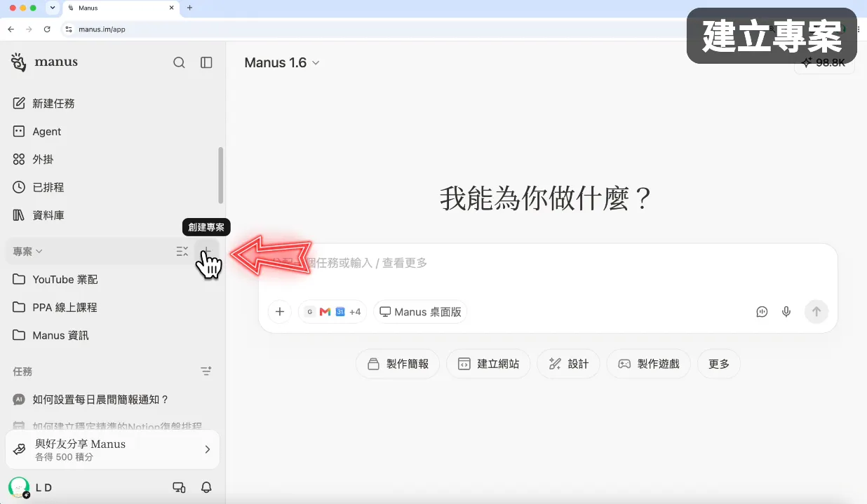Click the devices icon at sidebar bottom
Viewport: 867px width, 504px height.
[179, 487]
